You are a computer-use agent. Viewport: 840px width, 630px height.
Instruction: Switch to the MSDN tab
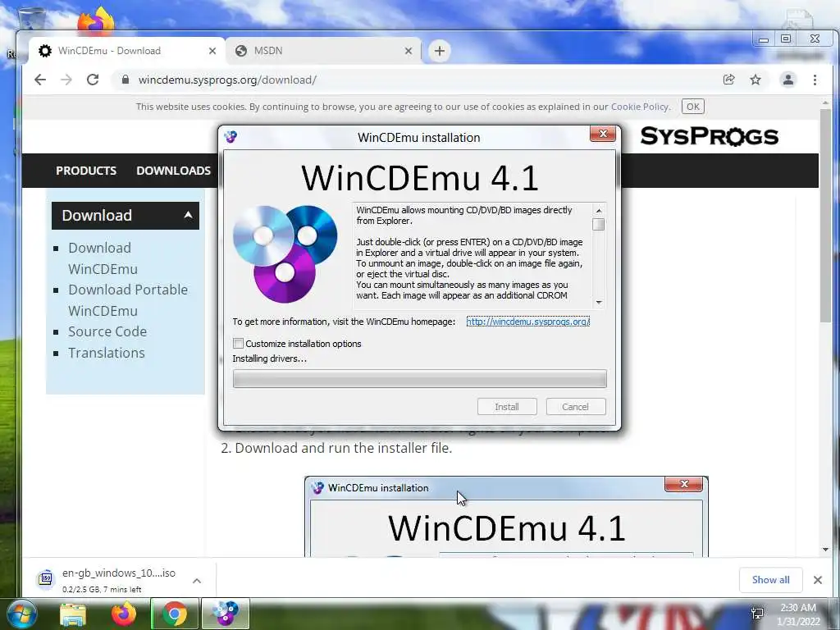[323, 51]
